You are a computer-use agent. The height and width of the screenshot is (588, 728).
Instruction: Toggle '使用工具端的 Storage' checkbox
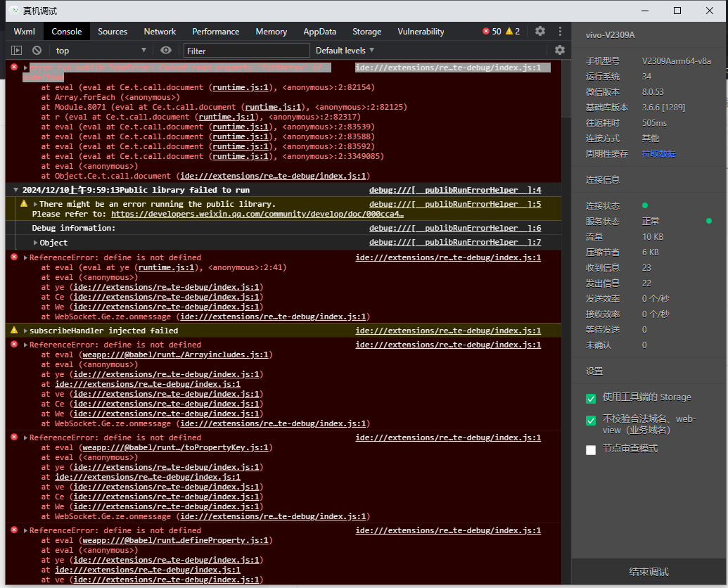[x=591, y=398]
